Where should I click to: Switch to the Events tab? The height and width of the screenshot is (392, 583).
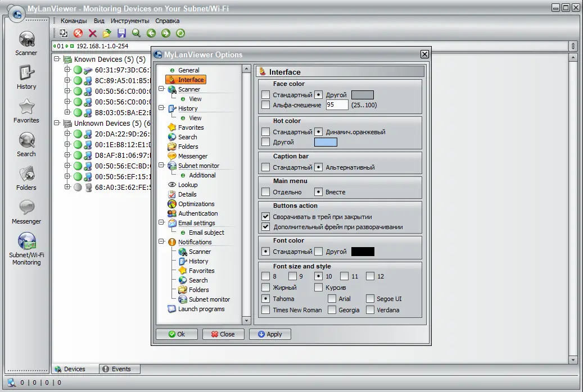pos(120,369)
